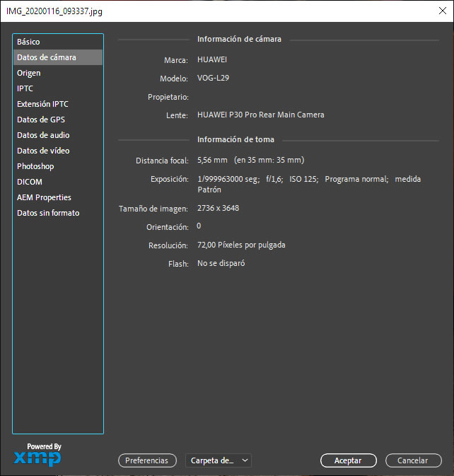The height and width of the screenshot is (476, 454).
Task: Open AEM Properties section
Action: point(58,197)
